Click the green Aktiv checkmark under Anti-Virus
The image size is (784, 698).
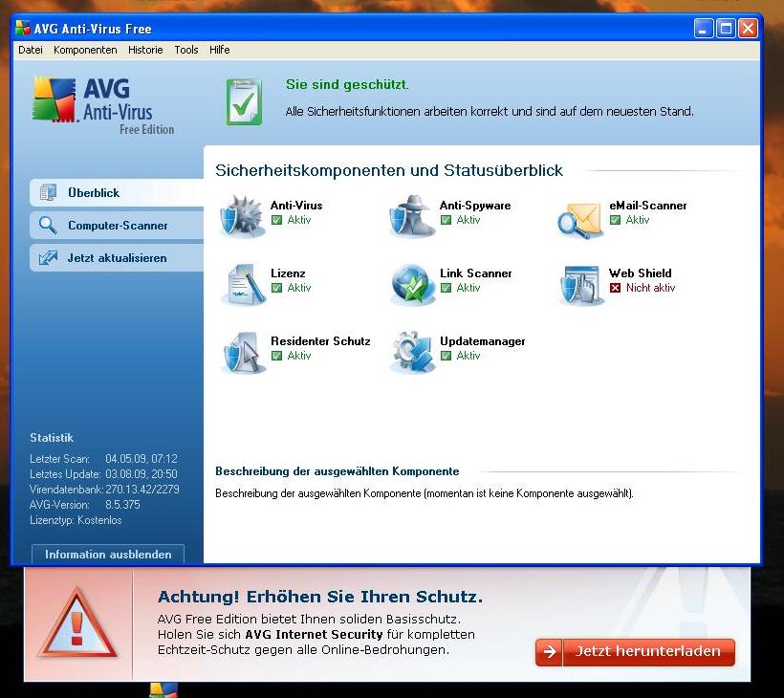pyautogui.click(x=276, y=220)
